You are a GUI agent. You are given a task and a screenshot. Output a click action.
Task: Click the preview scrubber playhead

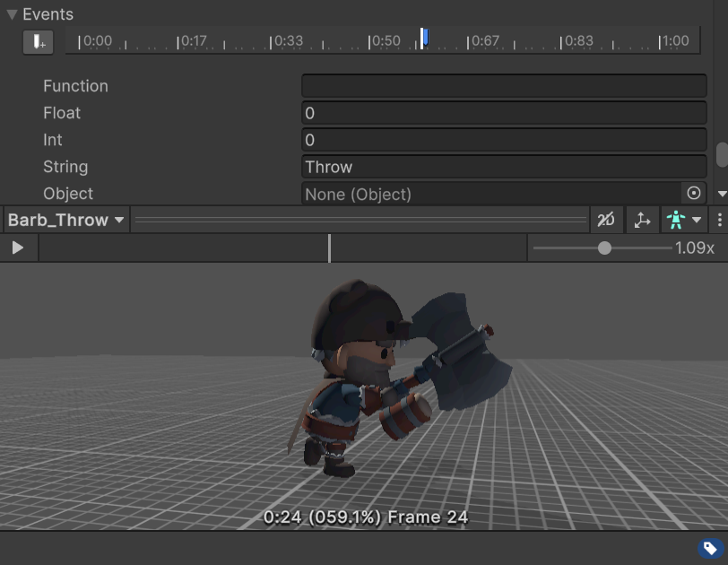coord(329,248)
